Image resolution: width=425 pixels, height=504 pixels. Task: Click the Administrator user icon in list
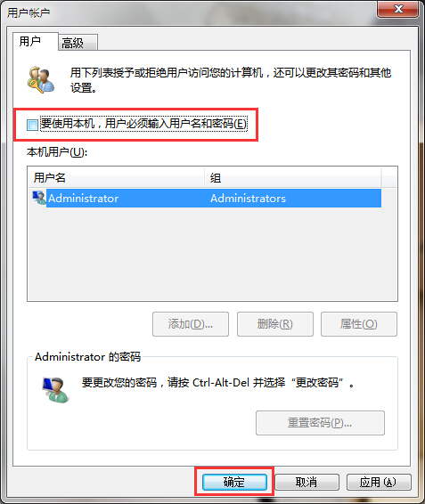pos(39,198)
